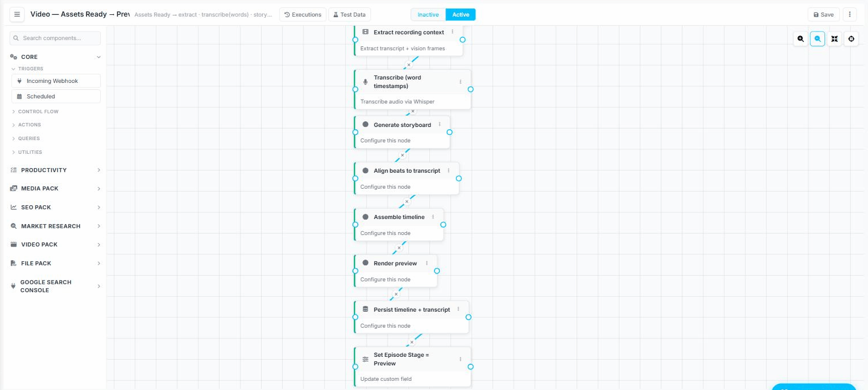Open the Executions view
The image size is (868, 390).
coord(303,14)
